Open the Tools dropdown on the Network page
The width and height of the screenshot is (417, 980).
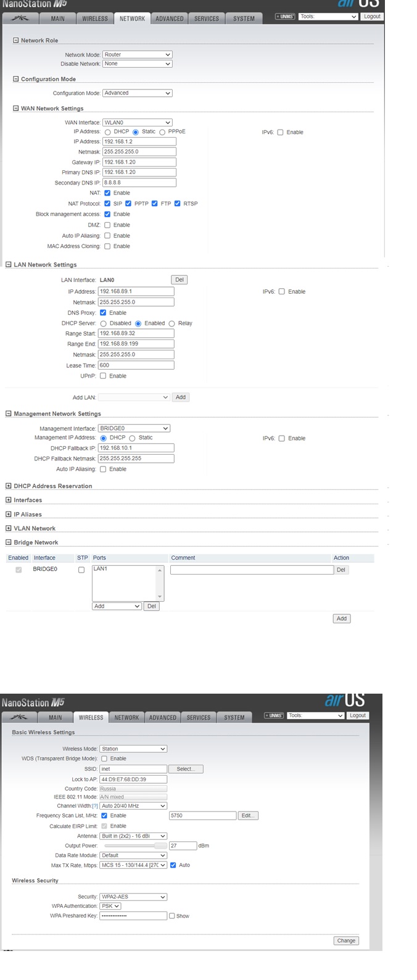click(x=329, y=17)
